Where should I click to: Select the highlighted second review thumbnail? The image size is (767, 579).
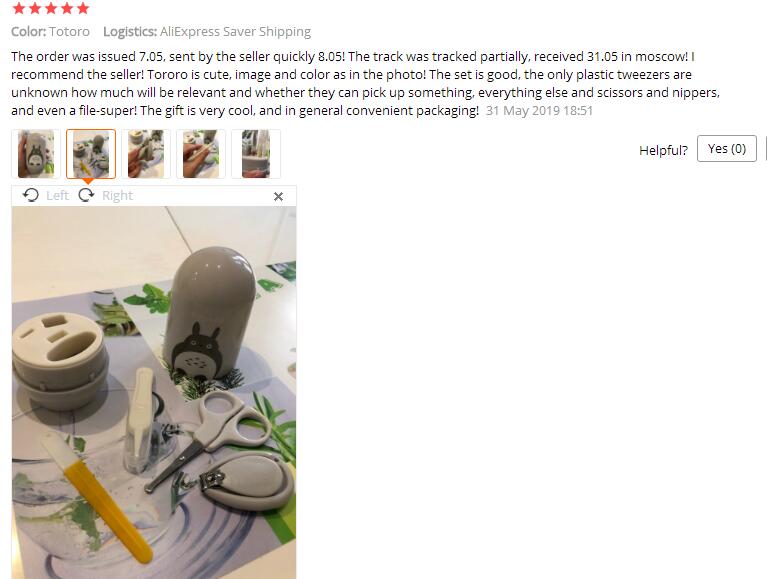pos(91,154)
